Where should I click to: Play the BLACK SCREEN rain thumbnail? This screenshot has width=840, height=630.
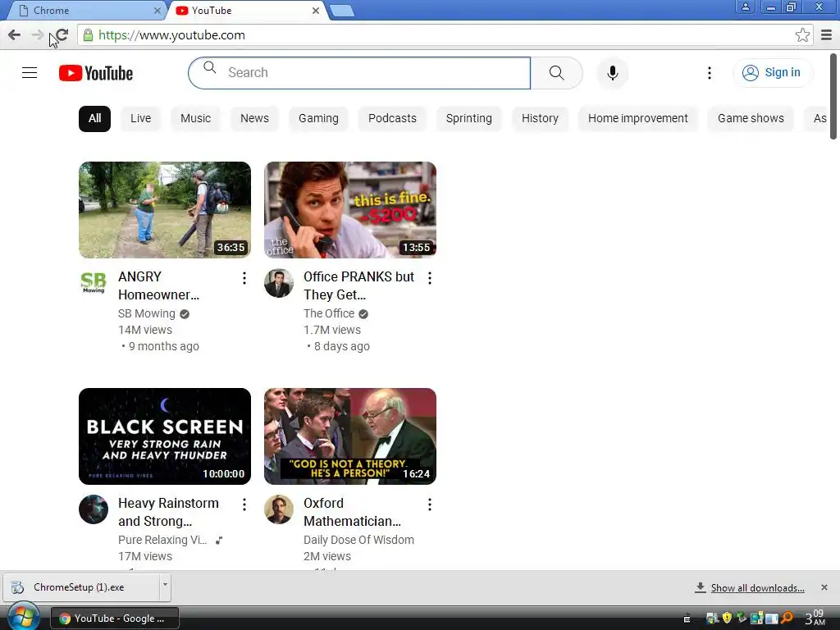[x=164, y=436]
